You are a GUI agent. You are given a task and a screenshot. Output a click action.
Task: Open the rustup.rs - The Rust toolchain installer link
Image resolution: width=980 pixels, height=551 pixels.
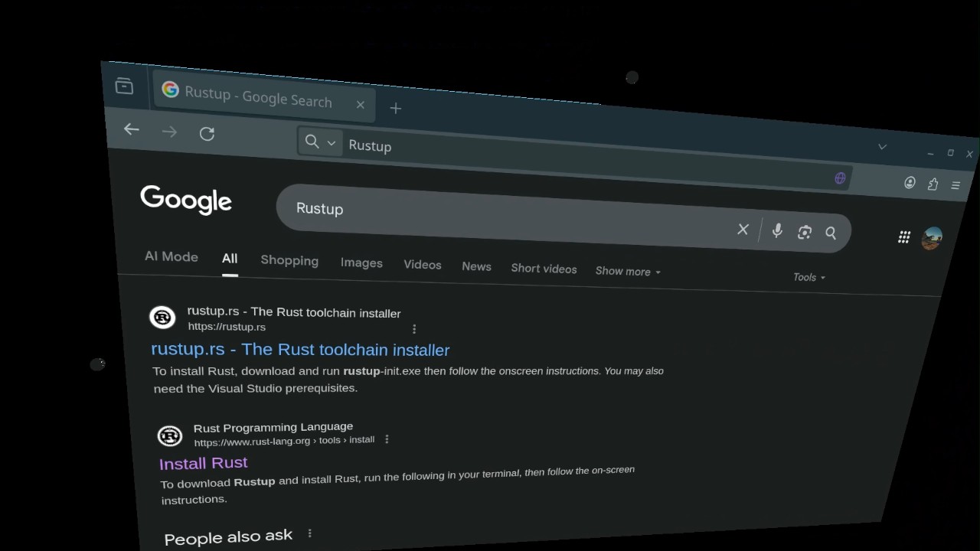pos(300,350)
